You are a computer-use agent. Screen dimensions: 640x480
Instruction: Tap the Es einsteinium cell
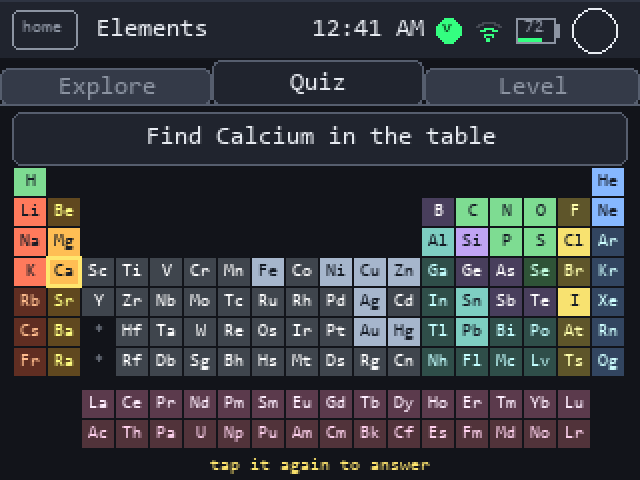(438, 434)
